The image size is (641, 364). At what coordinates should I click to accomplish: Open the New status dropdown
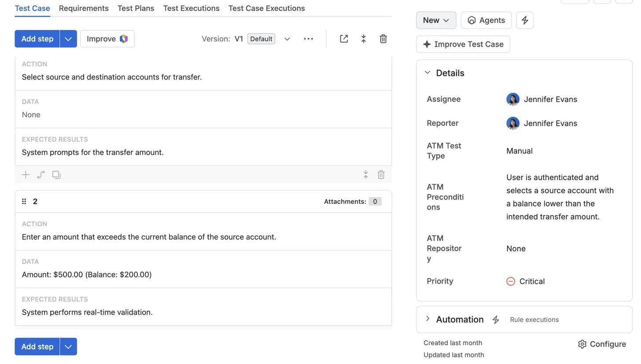coord(436,20)
